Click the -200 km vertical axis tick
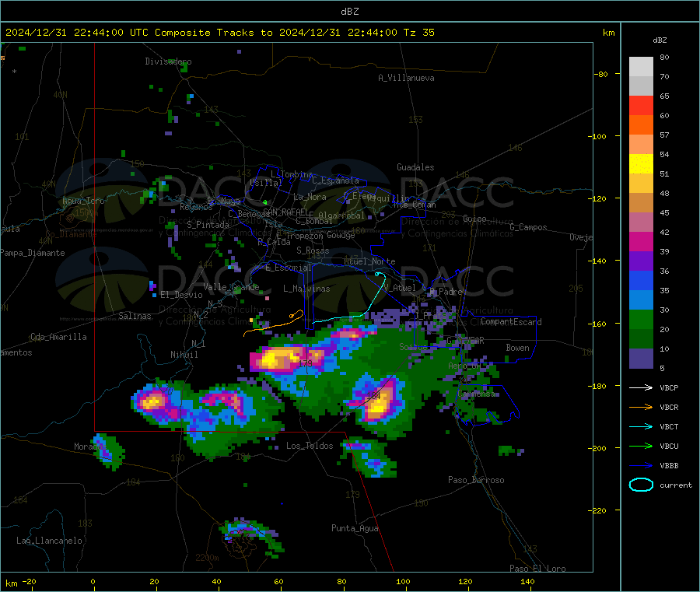 tap(600, 448)
